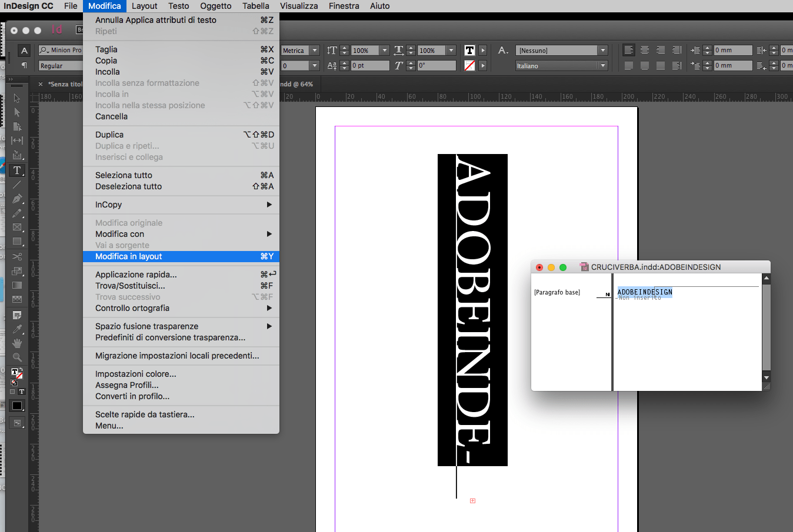This screenshot has height=532, width=793.
Task: Open the Metrica kerning dropdown
Action: [x=315, y=51]
